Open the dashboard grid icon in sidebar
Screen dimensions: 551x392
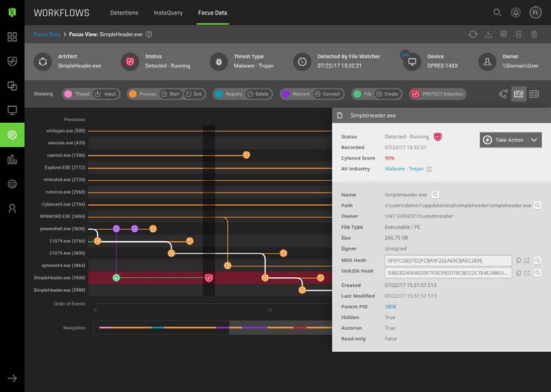(x=12, y=37)
